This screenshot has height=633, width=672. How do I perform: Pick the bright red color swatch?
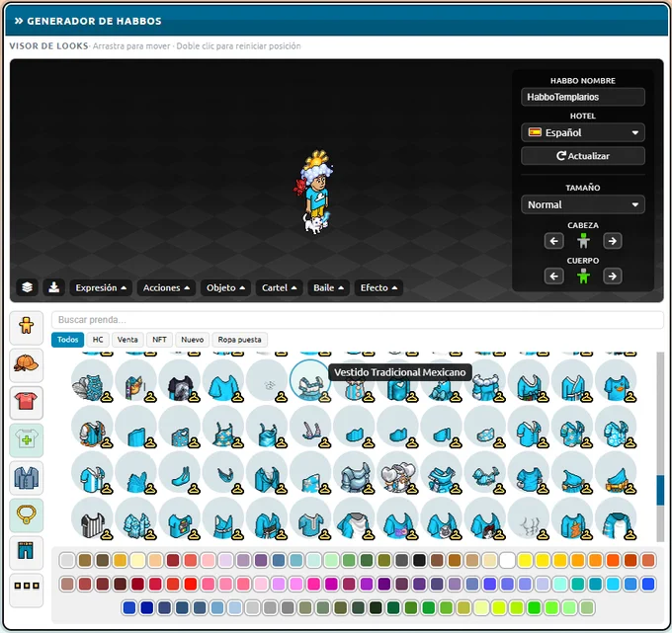pyautogui.click(x=191, y=584)
